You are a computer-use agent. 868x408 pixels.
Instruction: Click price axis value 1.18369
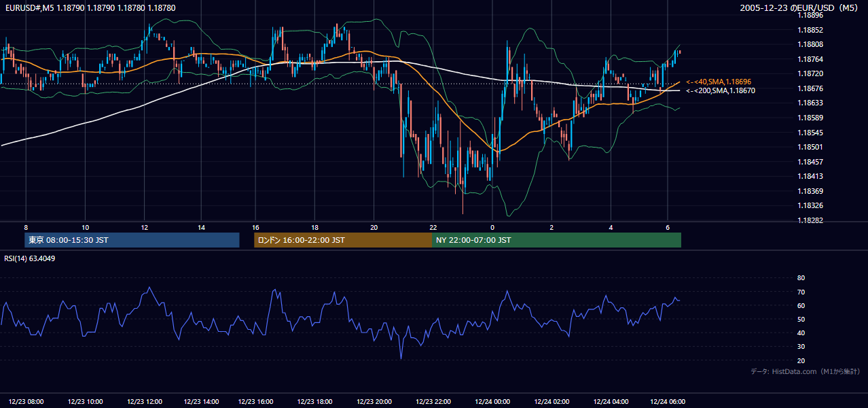[810, 191]
